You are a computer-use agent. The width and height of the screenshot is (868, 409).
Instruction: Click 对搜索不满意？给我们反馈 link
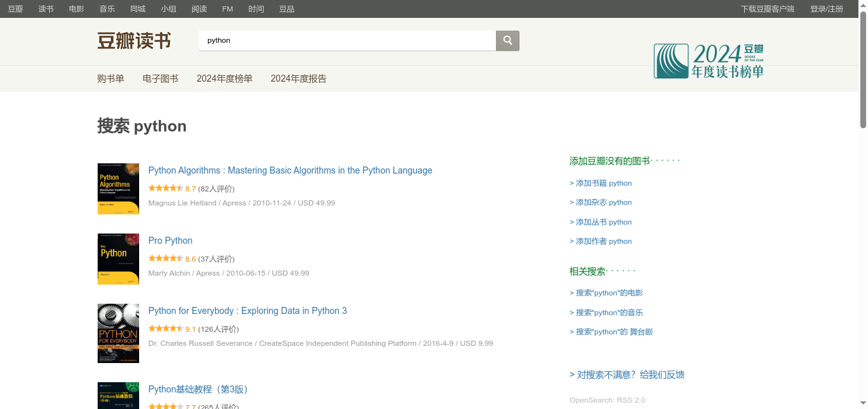[627, 375]
